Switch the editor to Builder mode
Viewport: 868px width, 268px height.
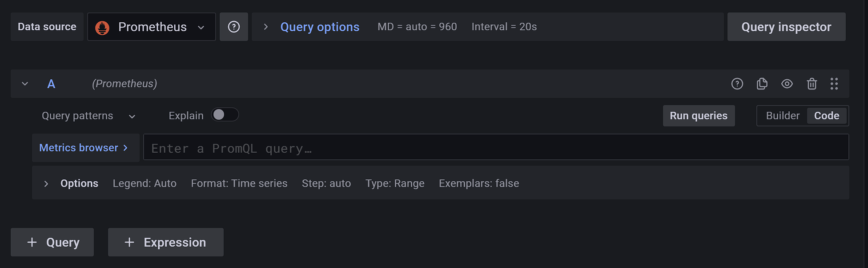click(x=783, y=116)
